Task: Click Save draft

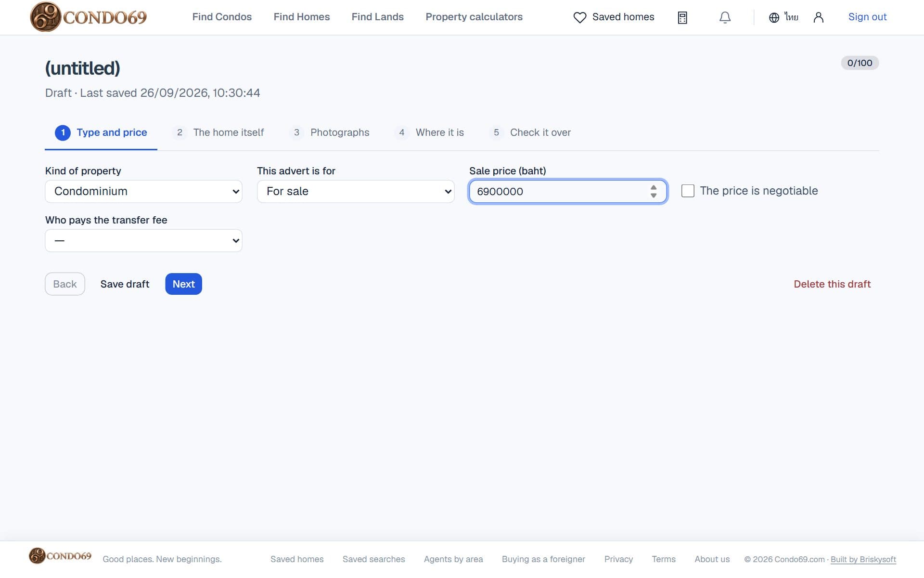Action: [125, 284]
